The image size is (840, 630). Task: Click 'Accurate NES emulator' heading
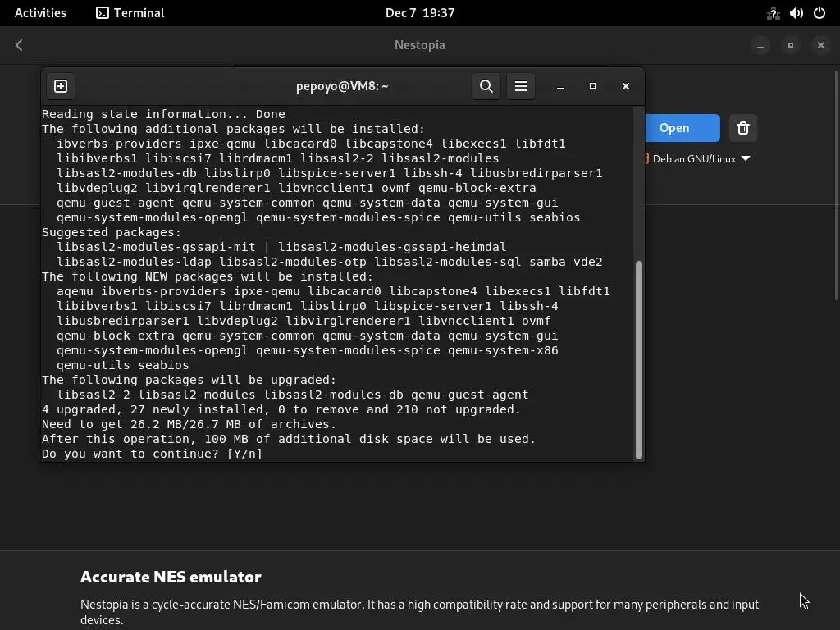[x=171, y=577]
